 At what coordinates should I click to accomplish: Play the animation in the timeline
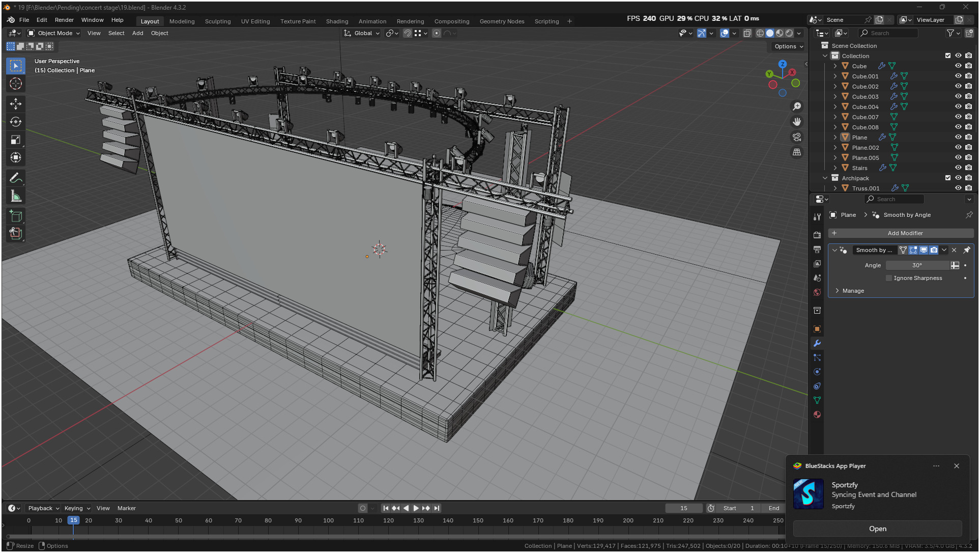click(416, 508)
